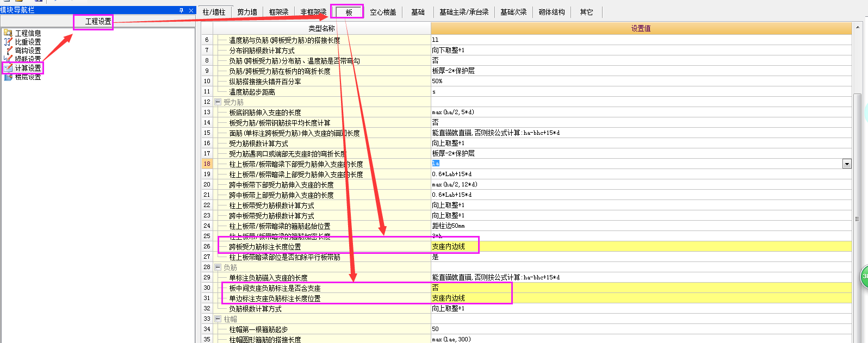Open the 非框架梁 tab
This screenshot has width=868, height=343.
tap(313, 12)
